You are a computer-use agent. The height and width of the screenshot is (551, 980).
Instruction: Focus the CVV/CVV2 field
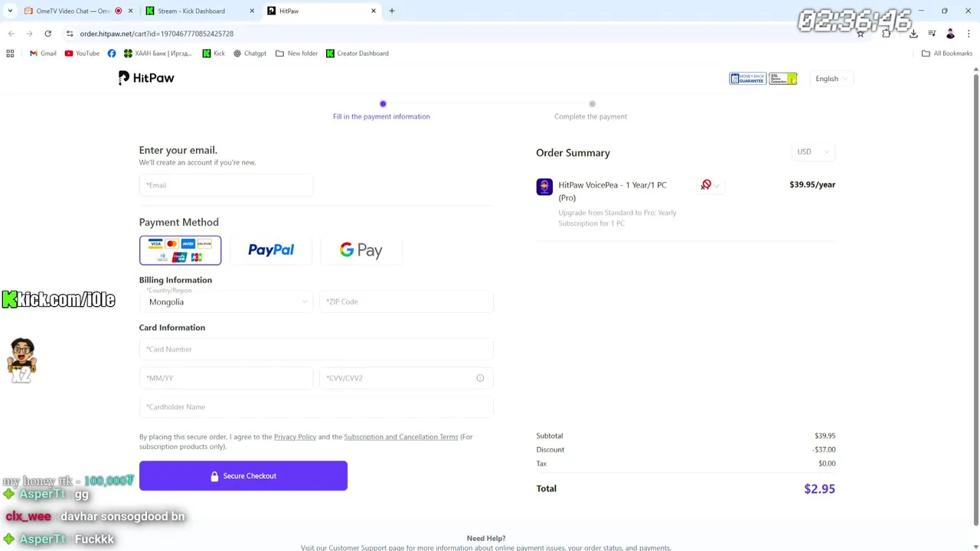(407, 378)
